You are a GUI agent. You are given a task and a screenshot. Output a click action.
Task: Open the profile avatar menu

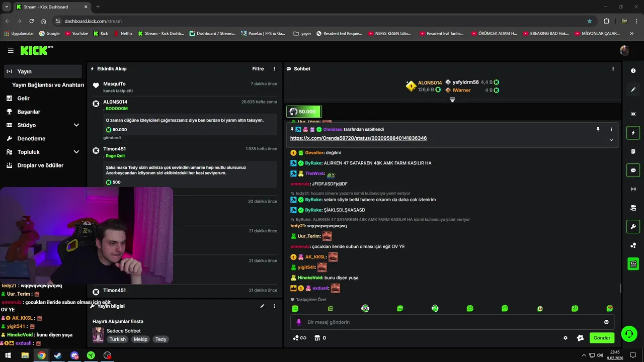pyautogui.click(x=624, y=50)
